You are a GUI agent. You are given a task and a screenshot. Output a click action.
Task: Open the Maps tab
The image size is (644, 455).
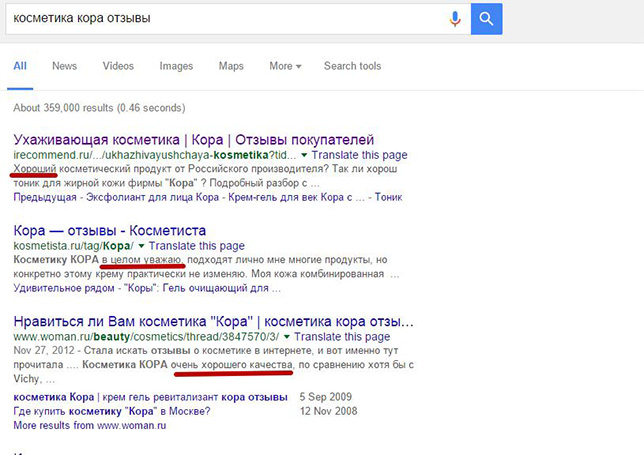pyautogui.click(x=231, y=66)
